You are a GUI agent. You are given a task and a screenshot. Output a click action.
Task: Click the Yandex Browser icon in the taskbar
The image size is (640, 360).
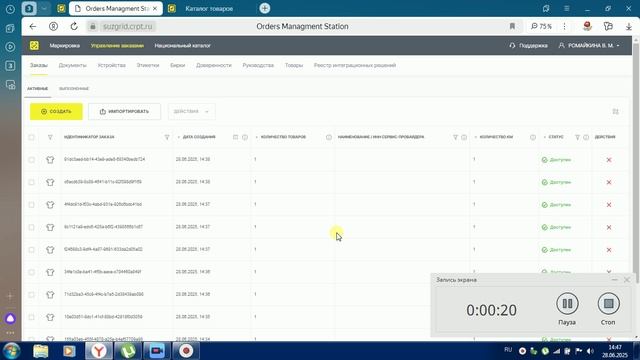click(x=98, y=351)
